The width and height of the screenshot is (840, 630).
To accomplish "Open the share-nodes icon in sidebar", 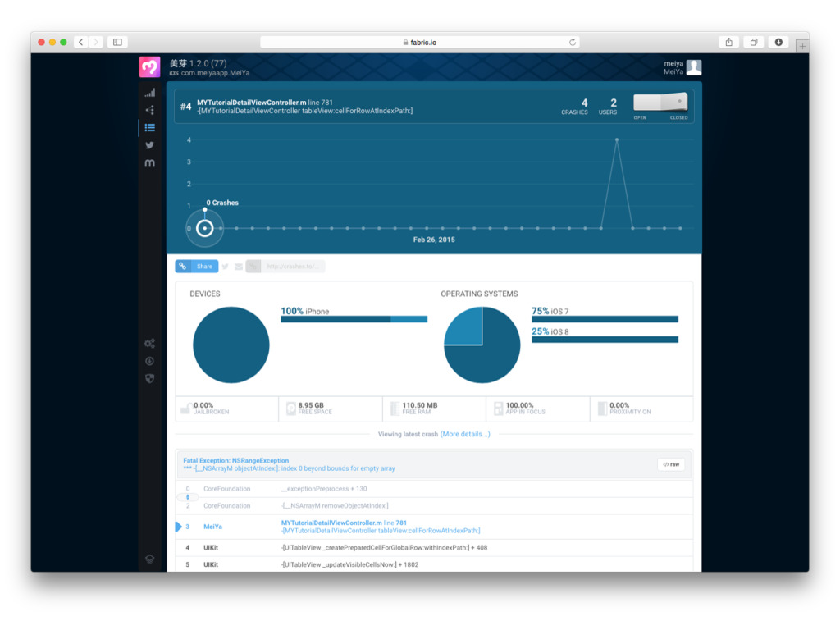I will coord(150,110).
